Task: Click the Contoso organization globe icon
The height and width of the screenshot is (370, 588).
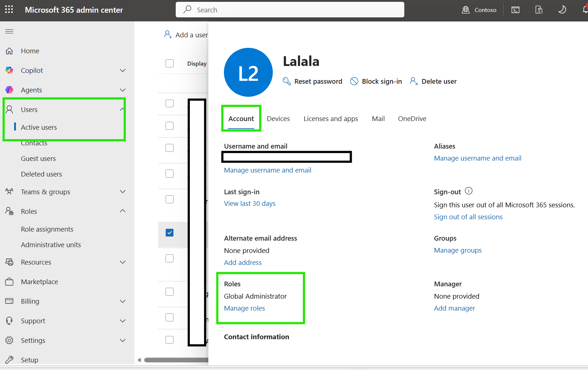Action: (466, 10)
